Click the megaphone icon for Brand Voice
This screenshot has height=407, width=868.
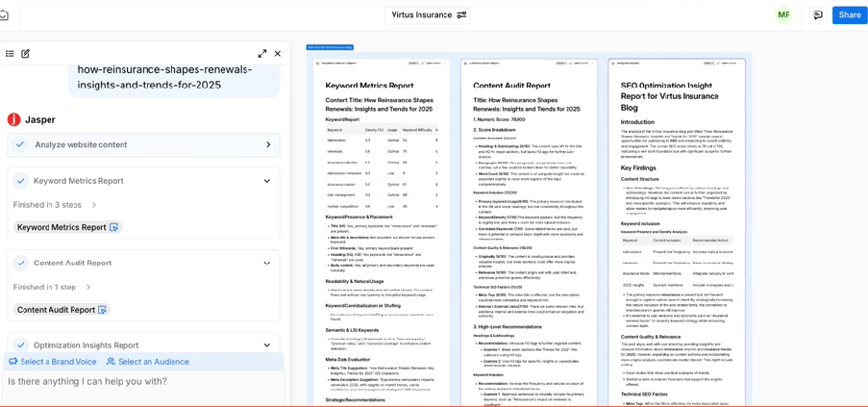tap(13, 362)
